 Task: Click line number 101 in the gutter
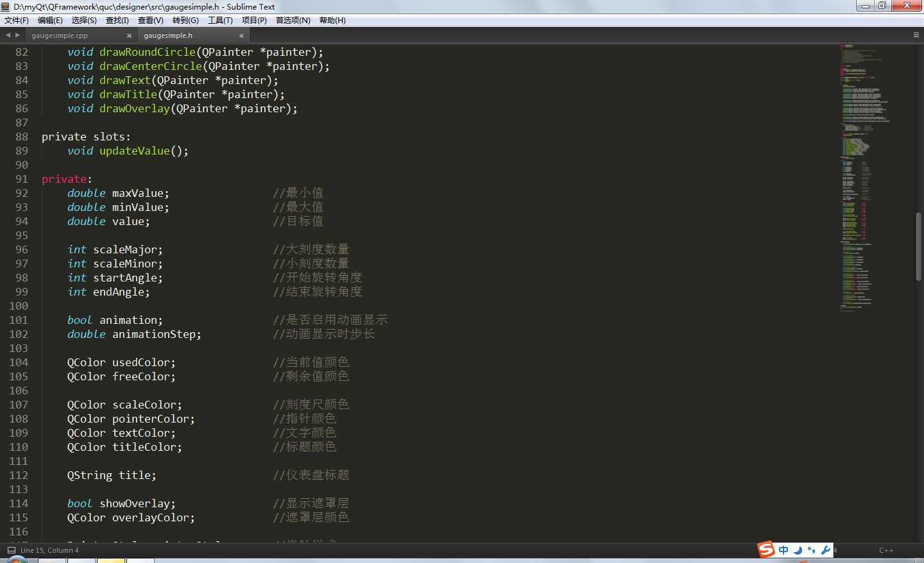[19, 320]
